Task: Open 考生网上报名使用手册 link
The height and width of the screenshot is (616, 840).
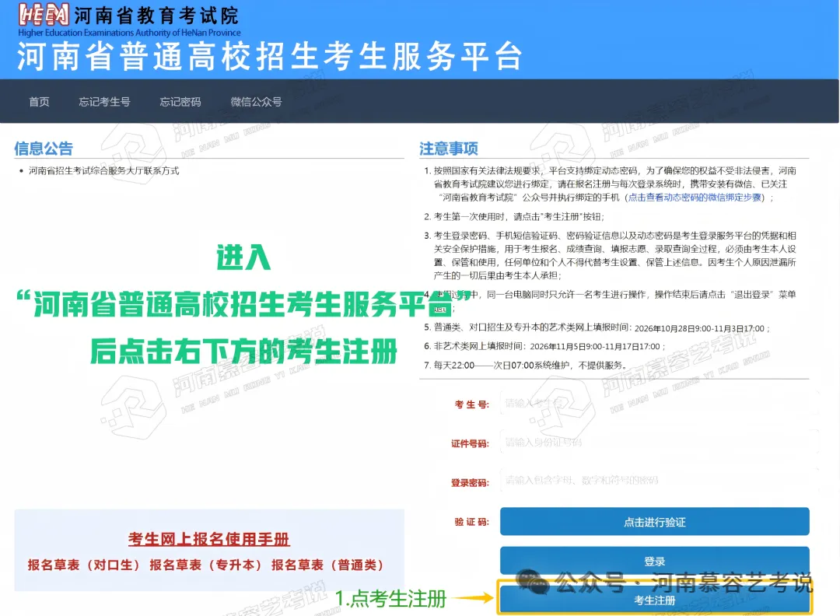Action: pyautogui.click(x=209, y=539)
